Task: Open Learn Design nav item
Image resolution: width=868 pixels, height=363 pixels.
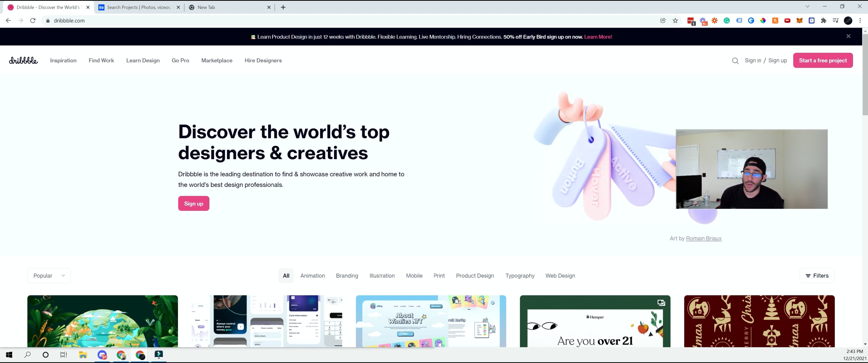Action: (x=143, y=60)
